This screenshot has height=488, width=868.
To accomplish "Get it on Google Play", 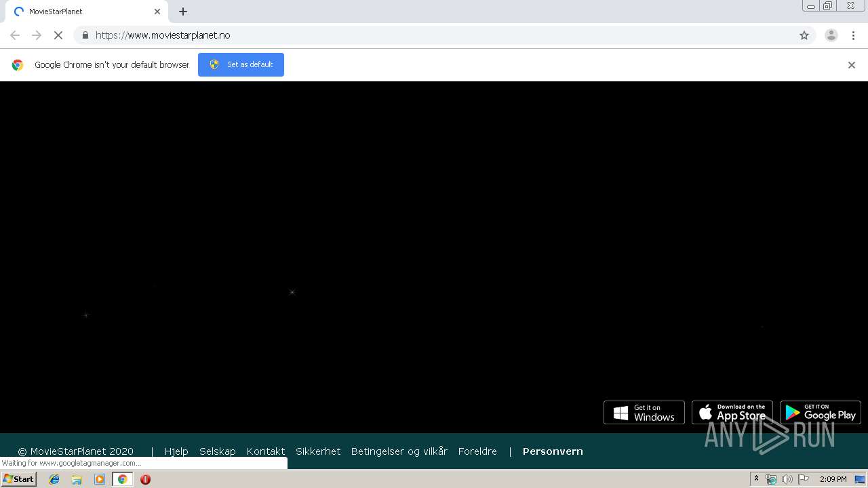I will 821,413.
